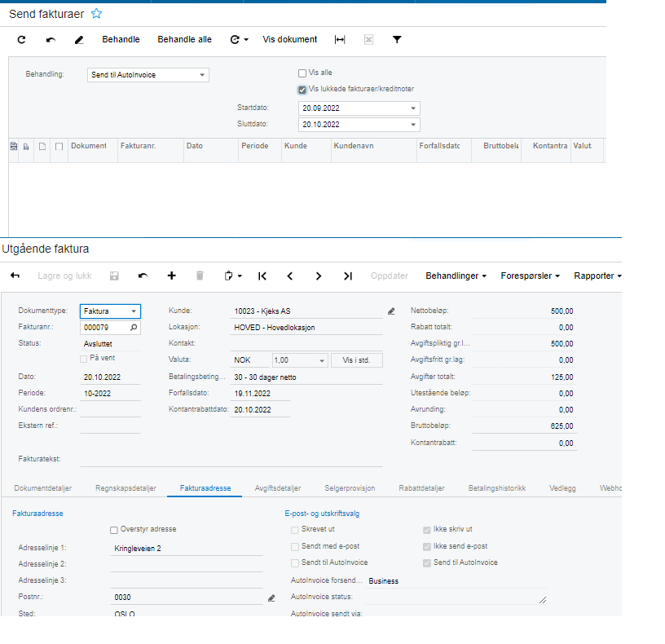Click the Excel export icon
The height and width of the screenshot is (644, 665).
click(x=368, y=39)
